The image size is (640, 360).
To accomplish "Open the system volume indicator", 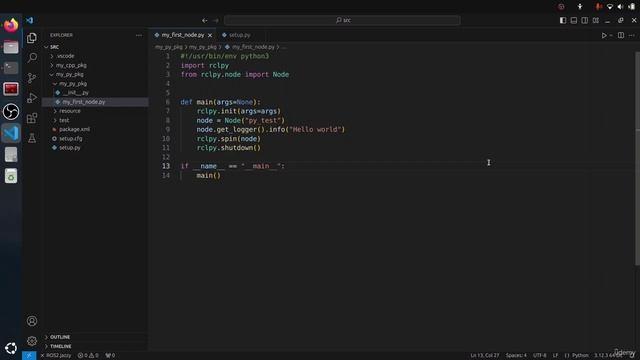I will click(620, 7).
